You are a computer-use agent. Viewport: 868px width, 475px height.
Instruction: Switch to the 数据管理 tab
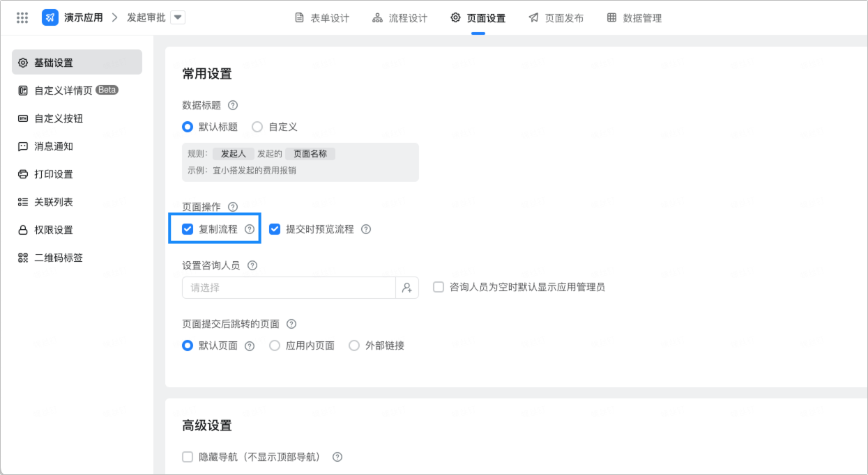pos(634,18)
